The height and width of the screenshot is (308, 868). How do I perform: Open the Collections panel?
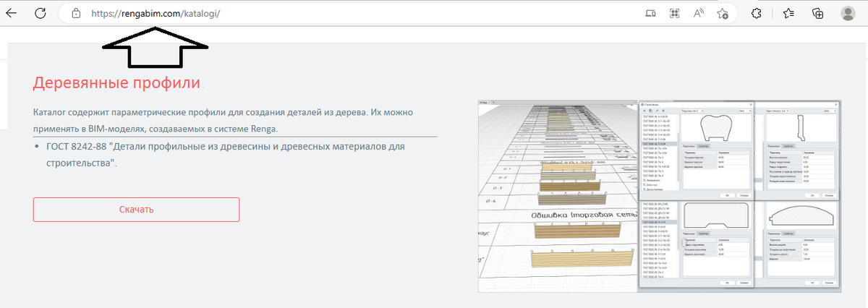818,13
